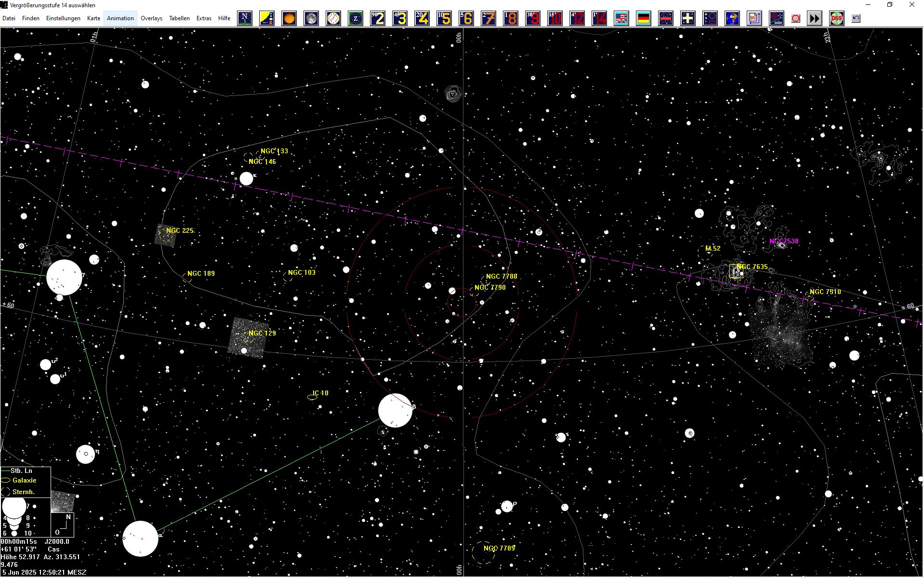Set zoom level 8 (1 degree)
The width and height of the screenshot is (924, 578).
(511, 18)
